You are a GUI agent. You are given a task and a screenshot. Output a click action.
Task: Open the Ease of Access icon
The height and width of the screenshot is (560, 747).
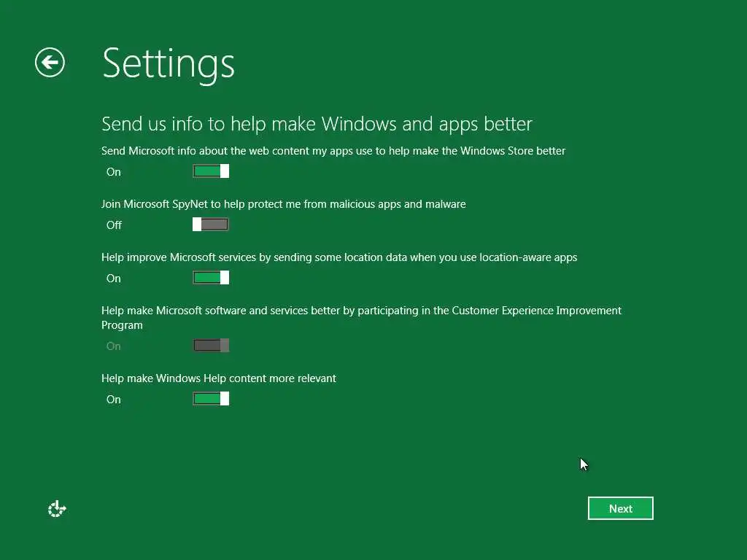pos(57,508)
